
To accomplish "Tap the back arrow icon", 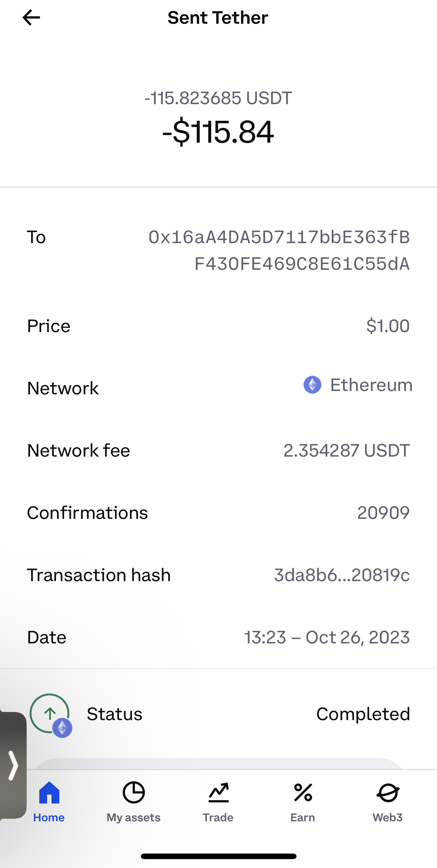I will coord(31,18).
